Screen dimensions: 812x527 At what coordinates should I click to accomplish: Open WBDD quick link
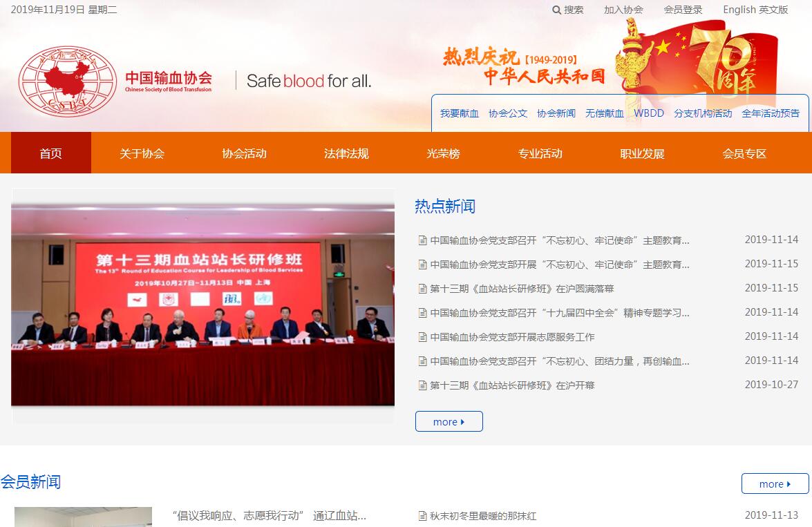(649, 113)
